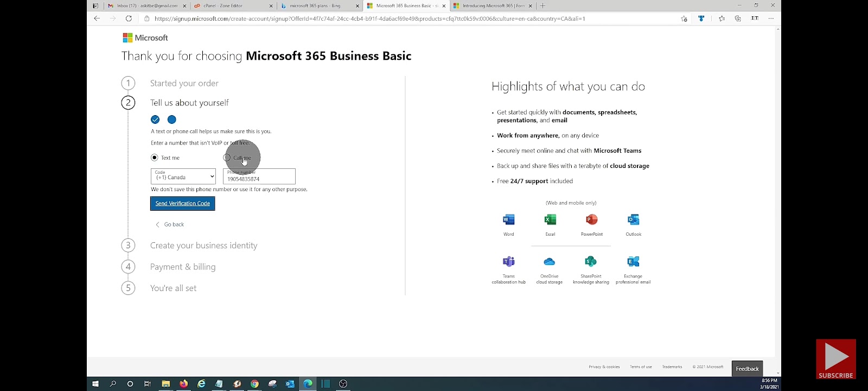This screenshot has height=391, width=868.
Task: Open the Word app icon
Action: click(508, 219)
